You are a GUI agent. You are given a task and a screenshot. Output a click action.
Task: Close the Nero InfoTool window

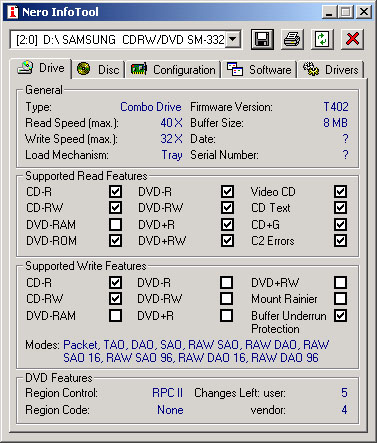(364, 12)
